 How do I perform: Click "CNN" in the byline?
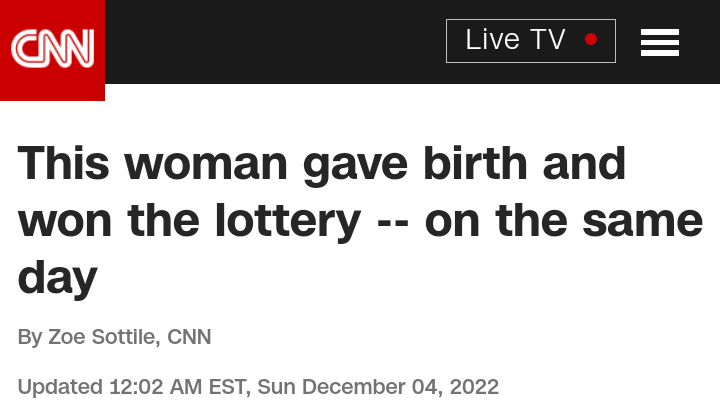click(x=189, y=337)
